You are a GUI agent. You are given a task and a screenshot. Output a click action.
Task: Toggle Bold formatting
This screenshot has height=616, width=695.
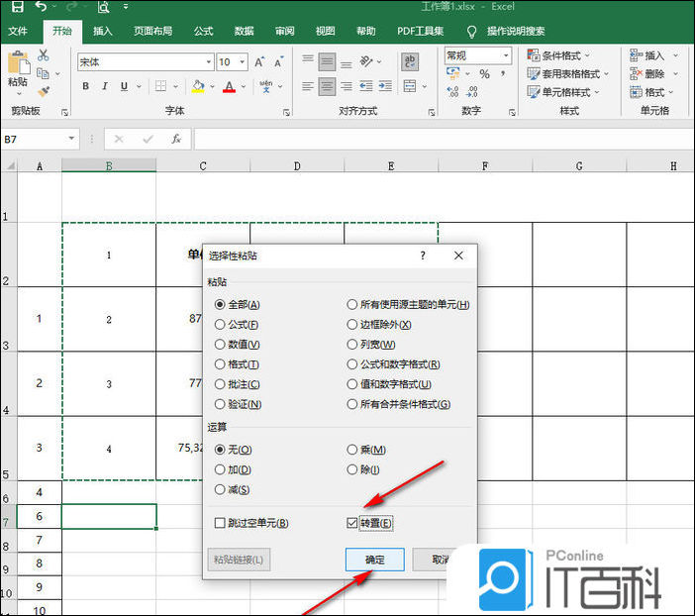[86, 87]
